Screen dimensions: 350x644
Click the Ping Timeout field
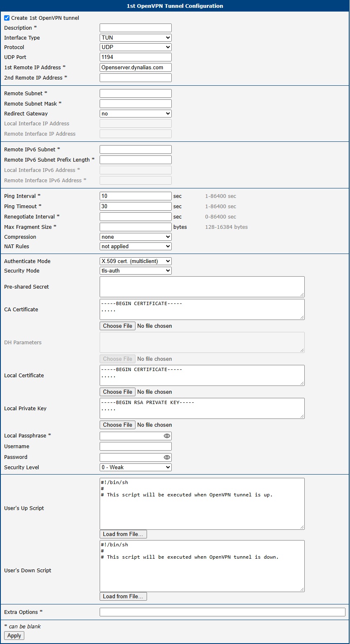coord(135,206)
